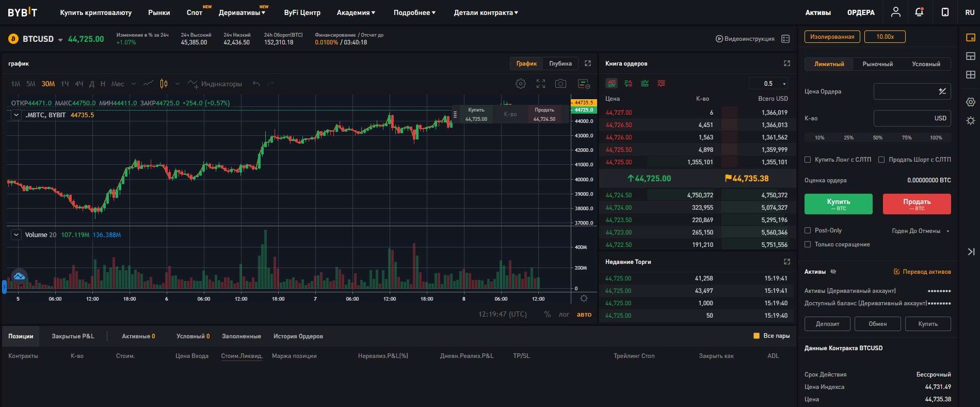Show asks only in order book

[661, 83]
